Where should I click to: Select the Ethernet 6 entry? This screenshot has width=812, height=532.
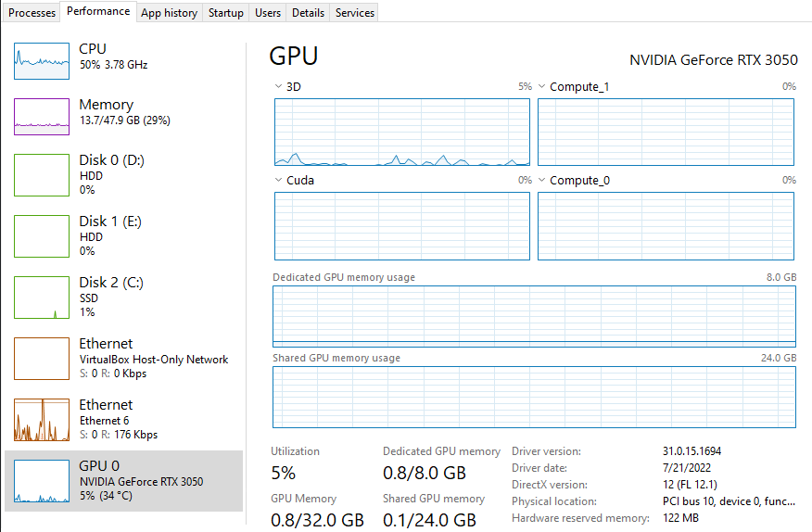(124, 420)
